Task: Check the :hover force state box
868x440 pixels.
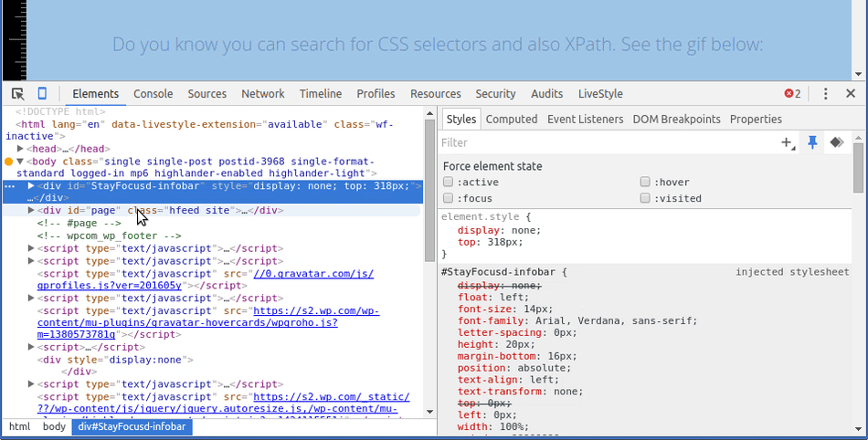Action: point(645,183)
